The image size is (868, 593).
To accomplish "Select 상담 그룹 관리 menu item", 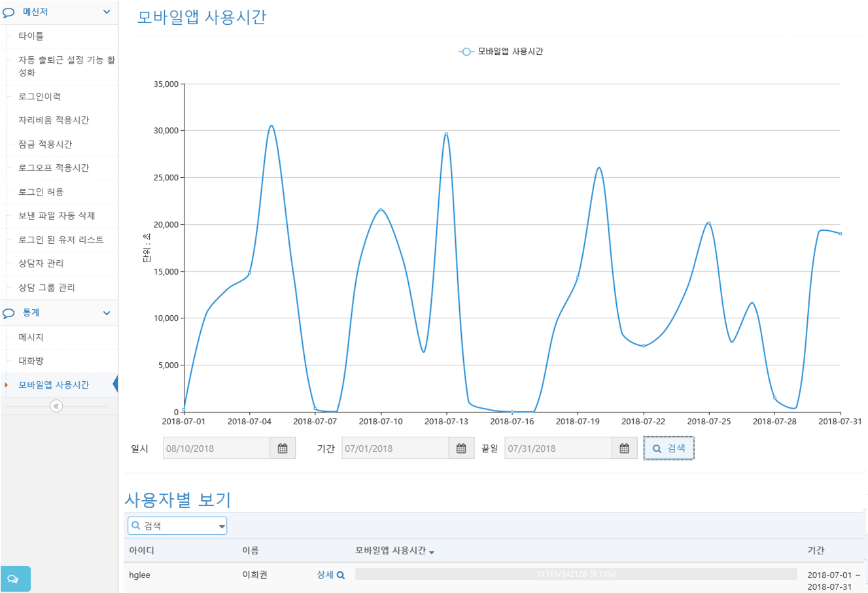I will pyautogui.click(x=46, y=288).
